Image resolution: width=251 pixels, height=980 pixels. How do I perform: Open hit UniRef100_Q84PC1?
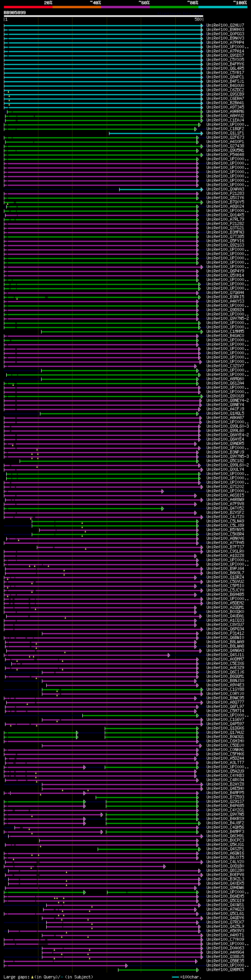pyautogui.click(x=225, y=77)
